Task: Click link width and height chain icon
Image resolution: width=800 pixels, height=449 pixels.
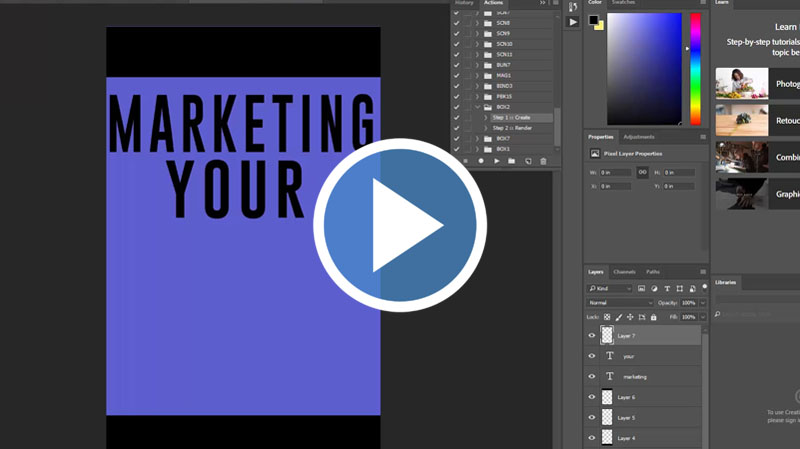Action: click(642, 172)
